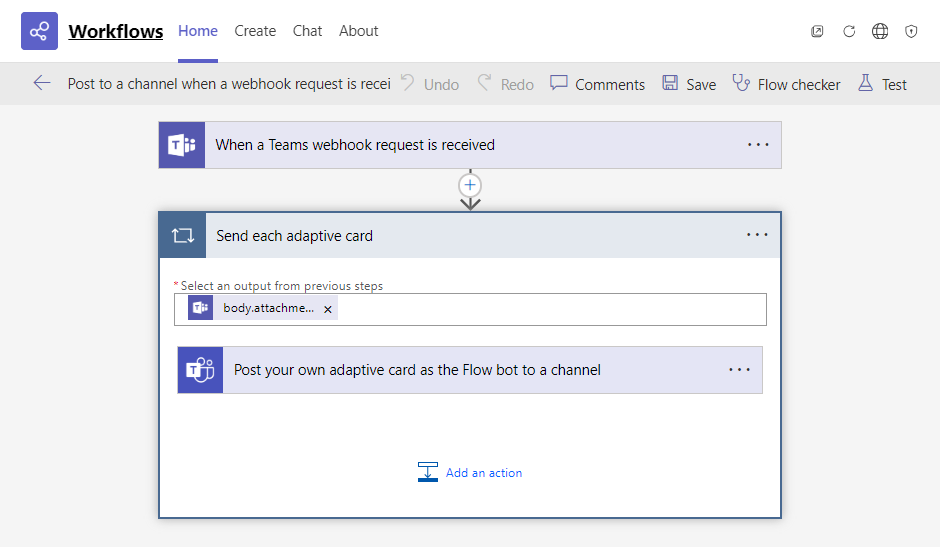This screenshot has height=547, width=940.
Task: Click the Teams icon on Post adaptive card action
Action: click(200, 370)
